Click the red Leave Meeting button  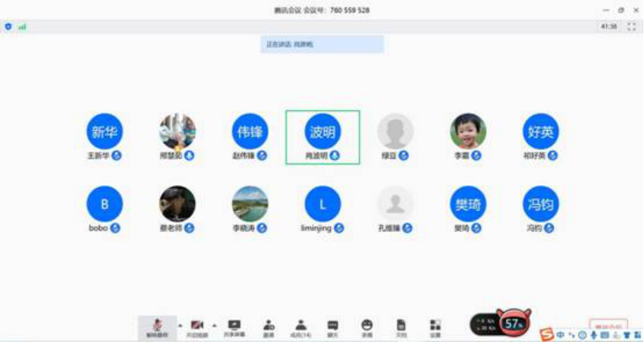[608, 327]
